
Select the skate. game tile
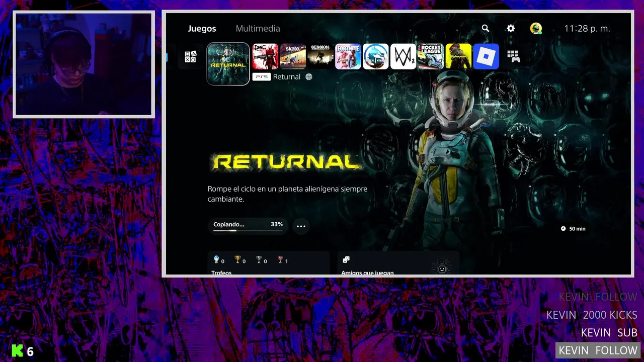(x=293, y=56)
